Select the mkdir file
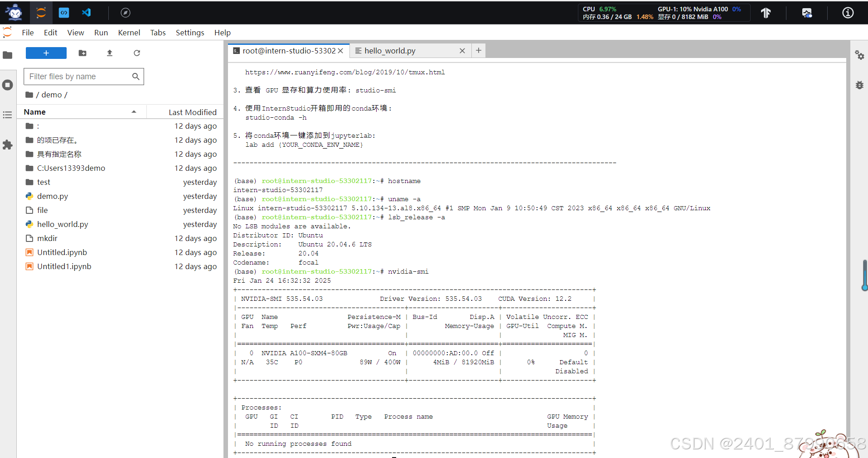868x458 pixels. pyautogui.click(x=121, y=238)
